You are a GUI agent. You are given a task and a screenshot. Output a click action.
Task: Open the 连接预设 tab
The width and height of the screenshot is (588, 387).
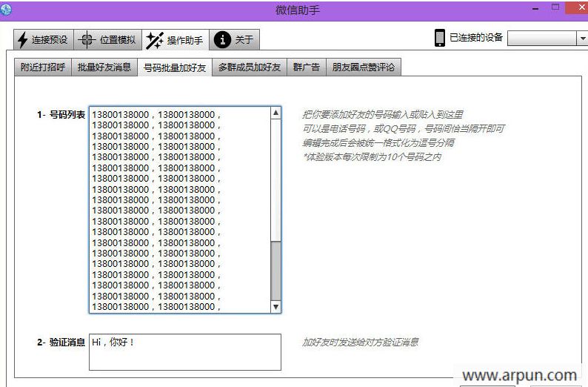point(44,39)
